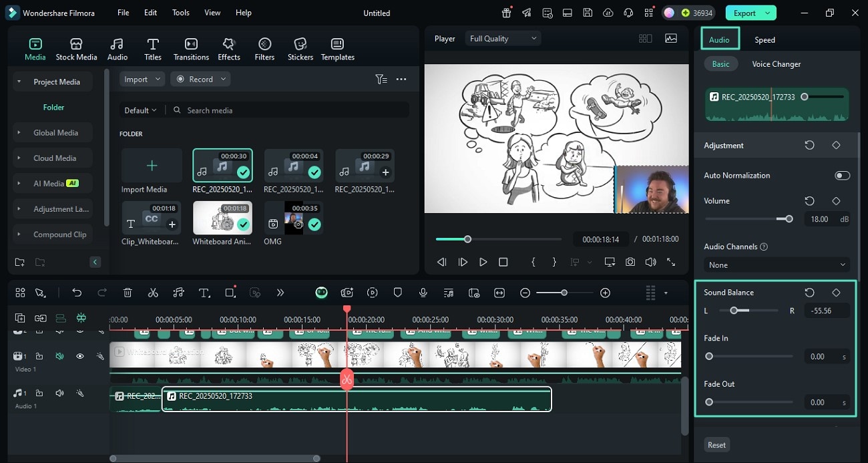Viewport: 868px width, 463px height.
Task: Open the Record dropdown
Action: click(x=201, y=80)
